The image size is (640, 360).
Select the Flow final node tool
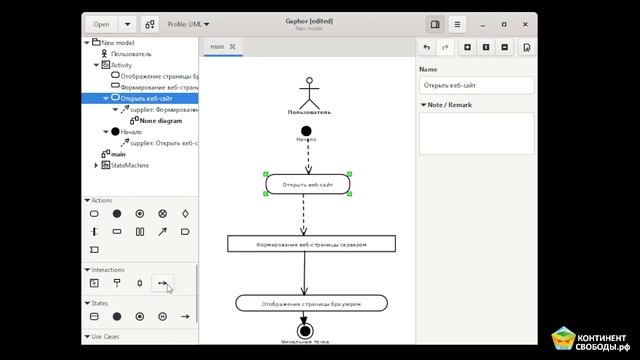point(162,213)
